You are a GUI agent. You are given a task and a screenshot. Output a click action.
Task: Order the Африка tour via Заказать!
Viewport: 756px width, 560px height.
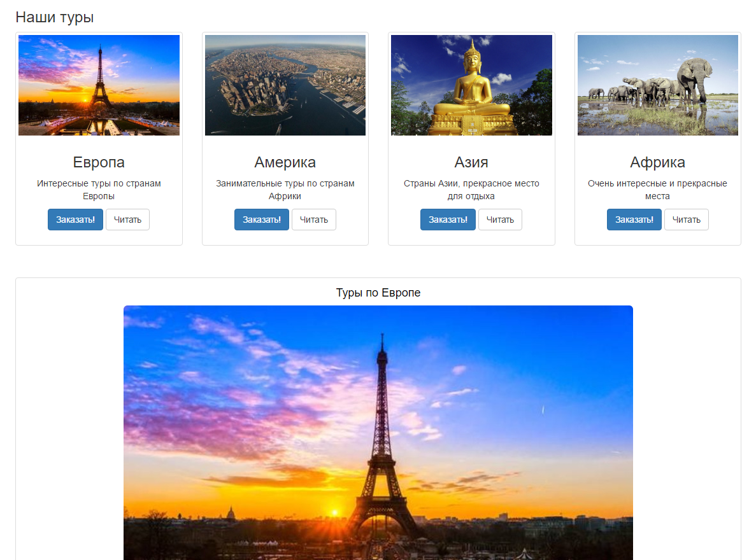[x=634, y=220]
